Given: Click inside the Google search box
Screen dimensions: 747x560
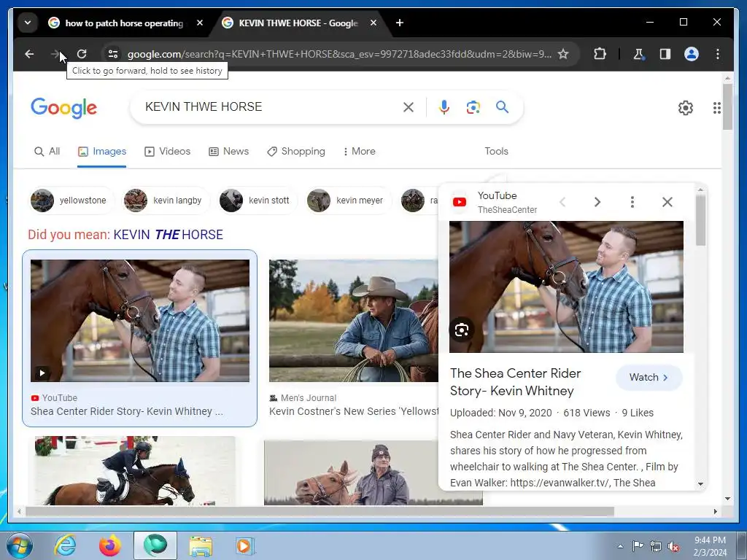Looking at the screenshot, I should point(267,106).
